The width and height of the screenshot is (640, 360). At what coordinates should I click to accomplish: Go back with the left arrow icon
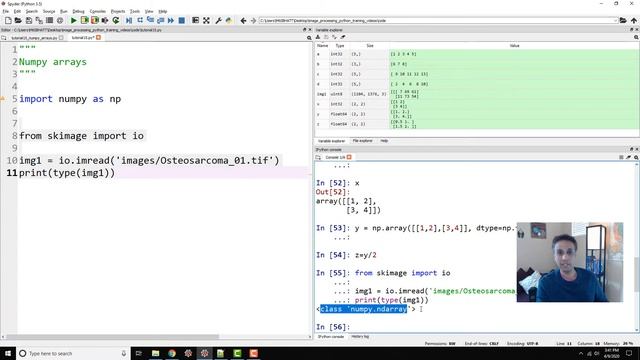[243, 20]
